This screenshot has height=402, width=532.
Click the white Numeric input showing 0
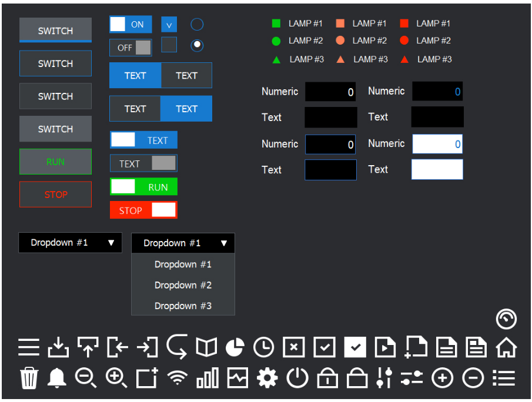[437, 144]
